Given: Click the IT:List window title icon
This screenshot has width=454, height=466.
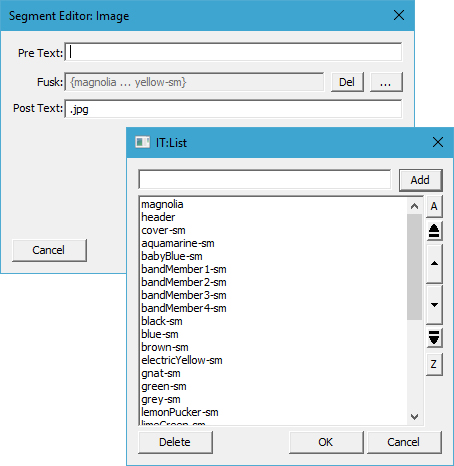Looking at the screenshot, I should click(x=142, y=142).
